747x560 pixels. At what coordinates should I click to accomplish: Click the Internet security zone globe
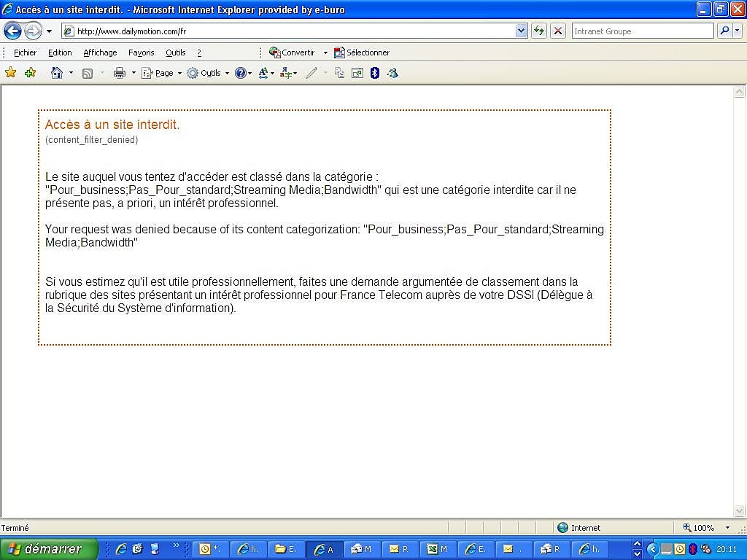point(562,527)
